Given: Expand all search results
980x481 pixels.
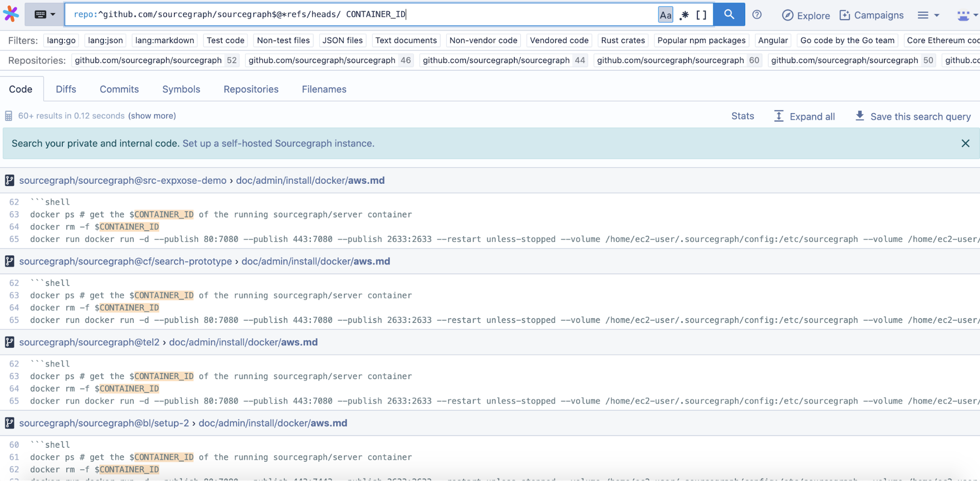Looking at the screenshot, I should [x=804, y=117].
